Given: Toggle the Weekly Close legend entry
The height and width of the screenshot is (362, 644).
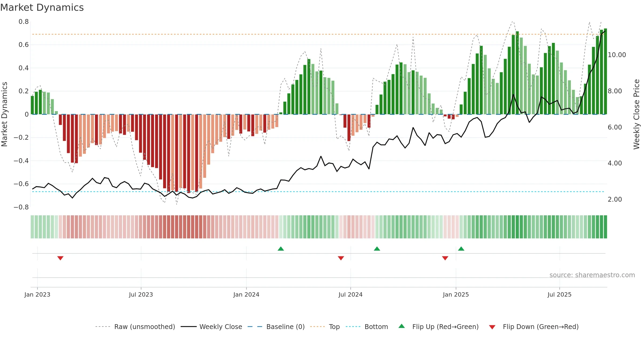Looking at the screenshot, I should coord(211,327).
